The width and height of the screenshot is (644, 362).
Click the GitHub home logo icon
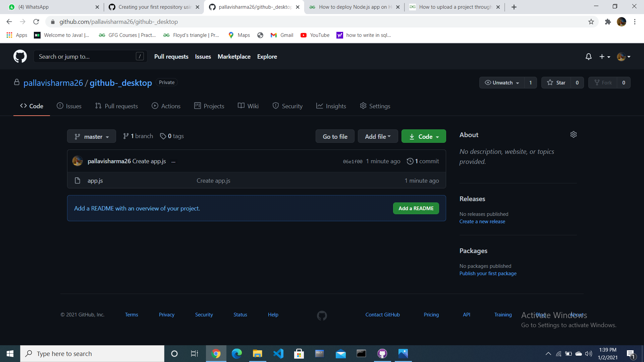[x=20, y=56]
